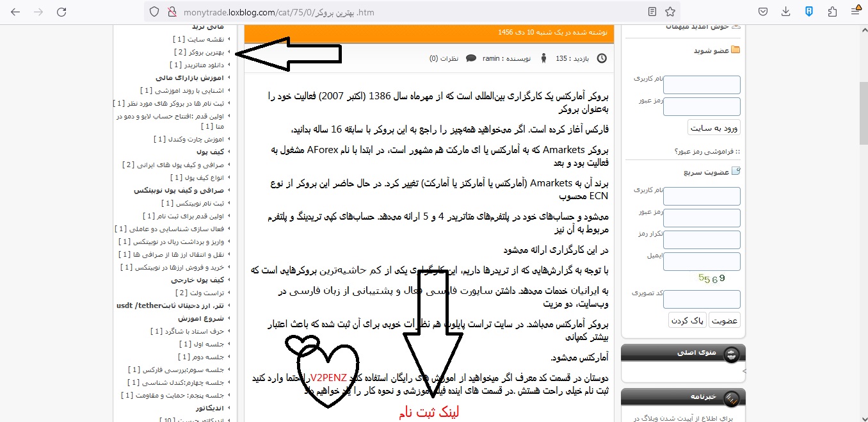Open the shield tracking protection icon

(x=154, y=12)
